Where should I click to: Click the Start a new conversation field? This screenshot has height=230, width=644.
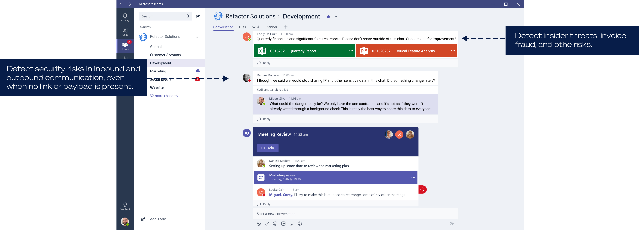click(355, 214)
